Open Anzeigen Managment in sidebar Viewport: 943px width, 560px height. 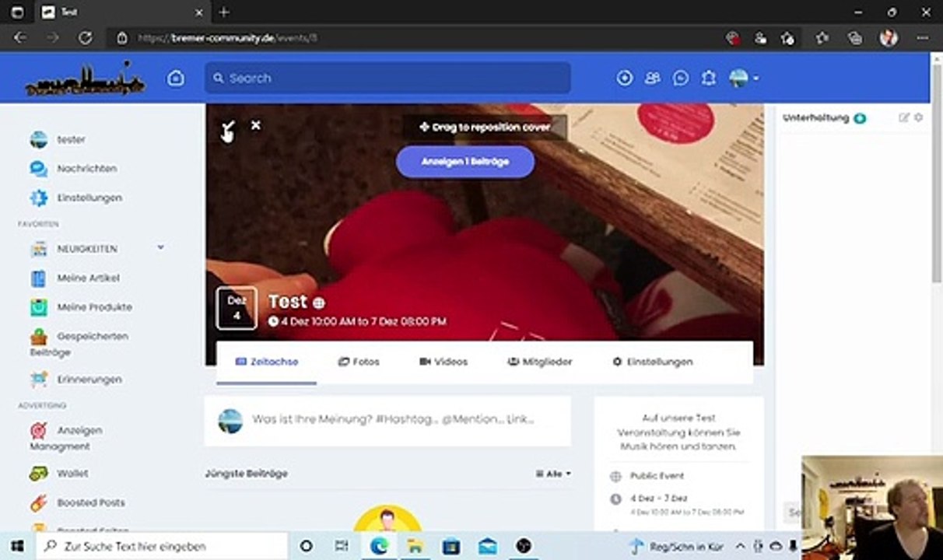coord(67,438)
